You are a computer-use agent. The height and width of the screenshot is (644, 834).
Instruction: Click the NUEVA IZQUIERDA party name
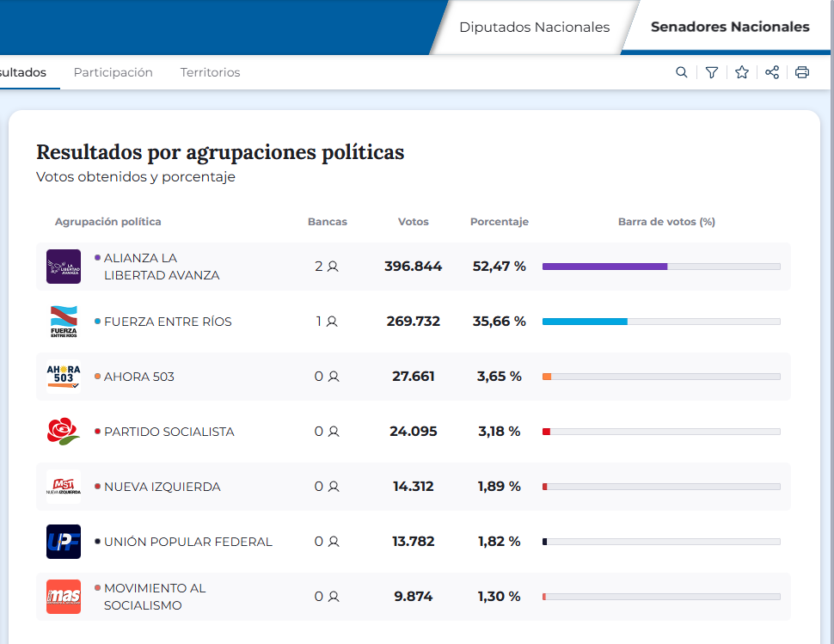pos(162,487)
